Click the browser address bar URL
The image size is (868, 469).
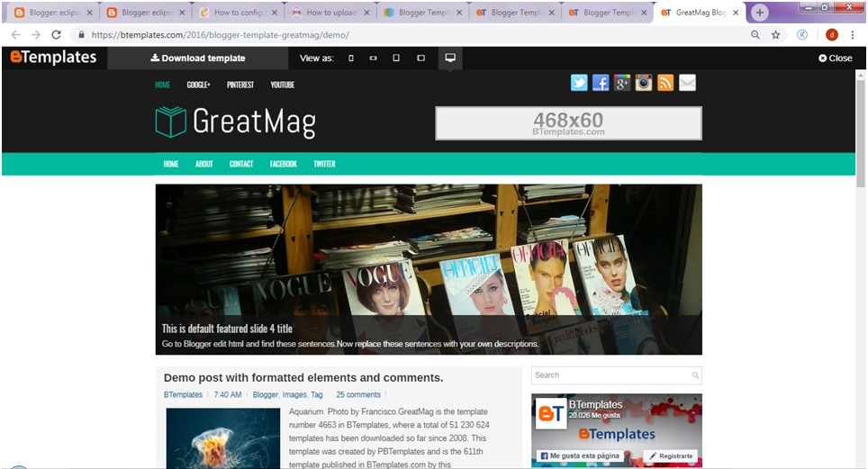221,35
